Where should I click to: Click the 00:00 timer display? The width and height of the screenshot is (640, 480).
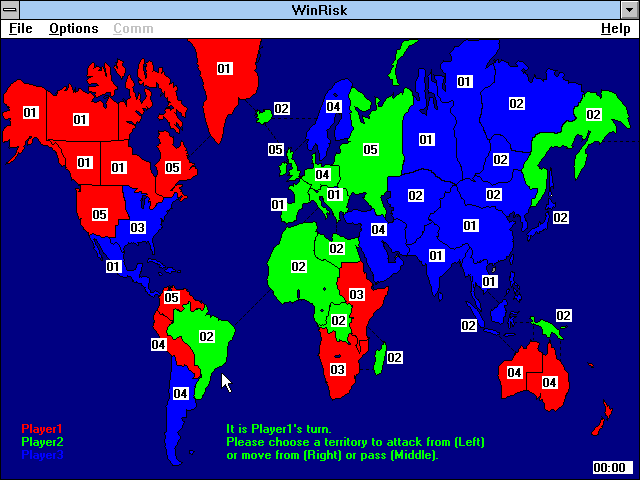tap(612, 467)
